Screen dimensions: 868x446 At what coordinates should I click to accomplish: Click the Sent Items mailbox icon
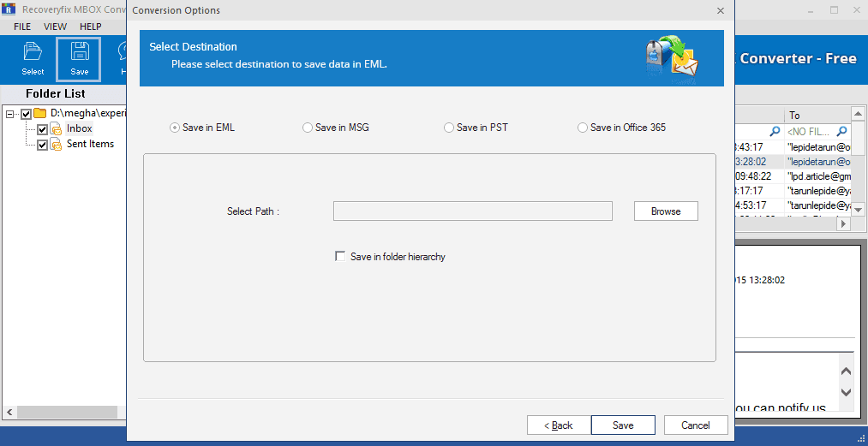(57, 145)
